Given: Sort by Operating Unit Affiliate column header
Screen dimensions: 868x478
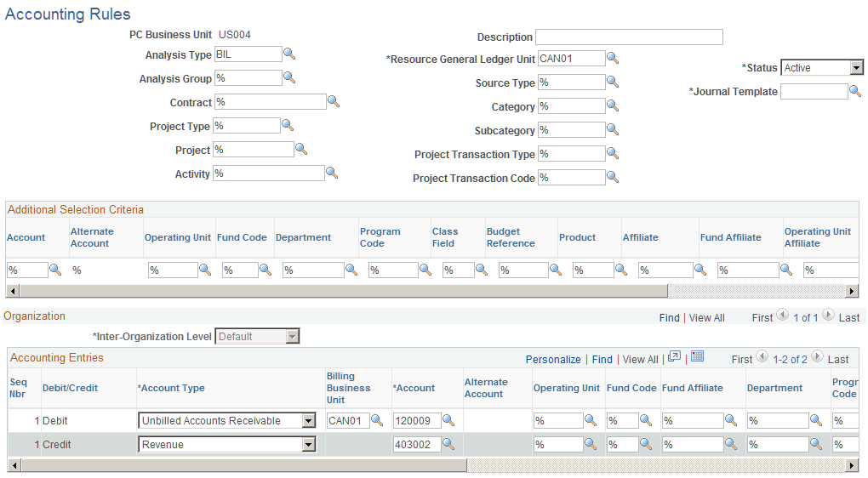Looking at the screenshot, I should click(x=818, y=237).
